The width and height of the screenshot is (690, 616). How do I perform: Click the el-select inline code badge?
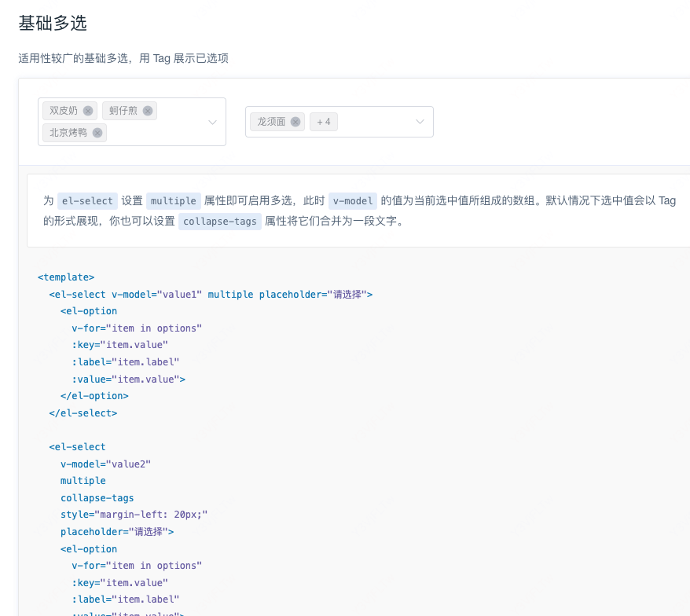pos(87,200)
